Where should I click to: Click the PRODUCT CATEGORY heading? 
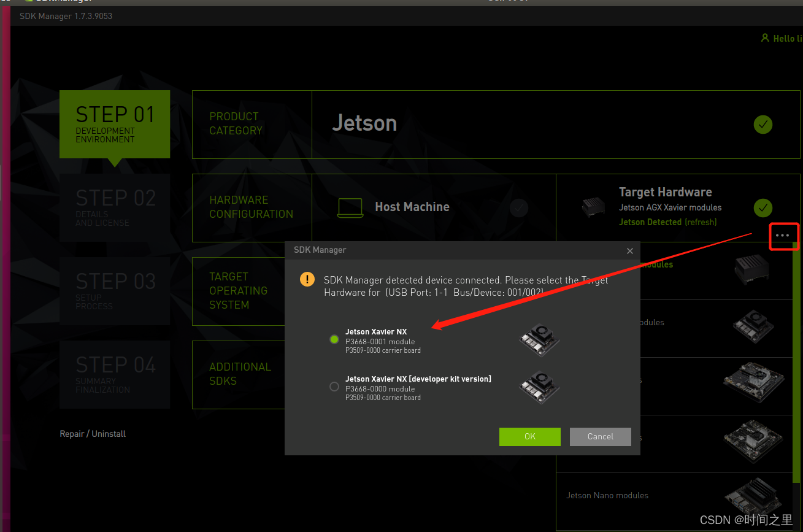pos(236,123)
